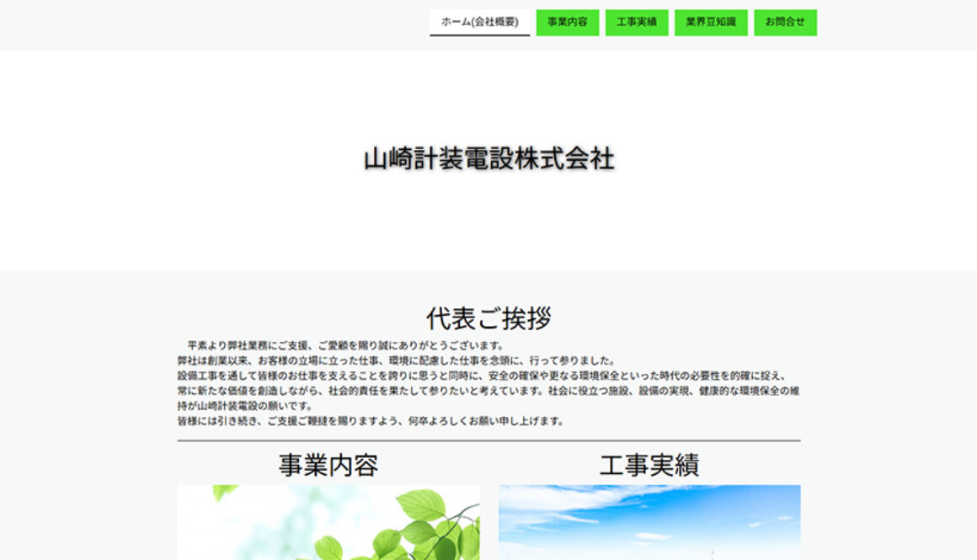Screen dimensions: 977x560
Task: Open the green leaves thumbnail image
Action: pos(328,522)
